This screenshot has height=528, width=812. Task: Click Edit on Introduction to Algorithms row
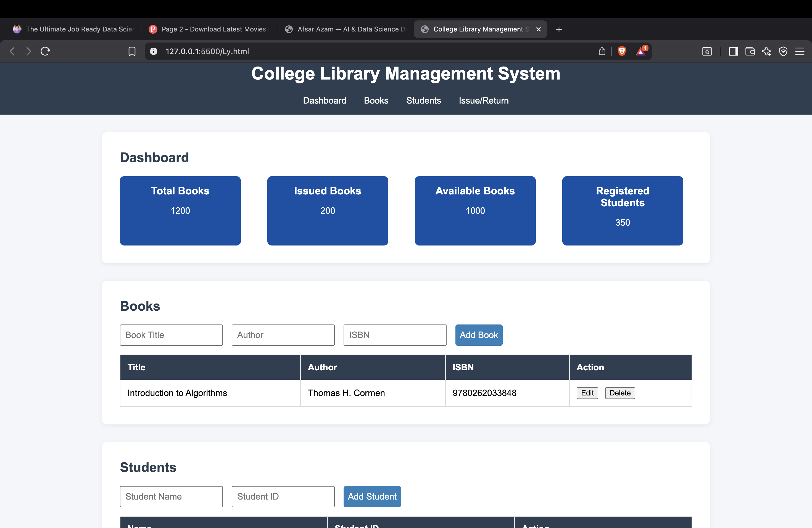(x=587, y=393)
